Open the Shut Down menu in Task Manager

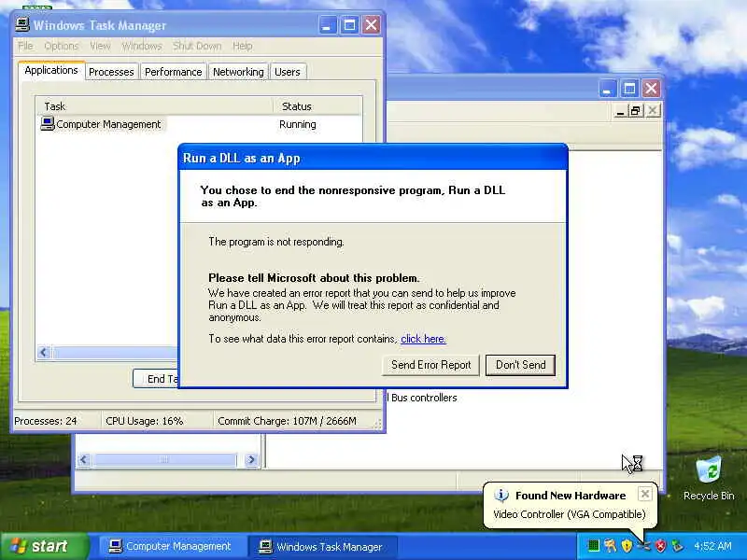(197, 46)
